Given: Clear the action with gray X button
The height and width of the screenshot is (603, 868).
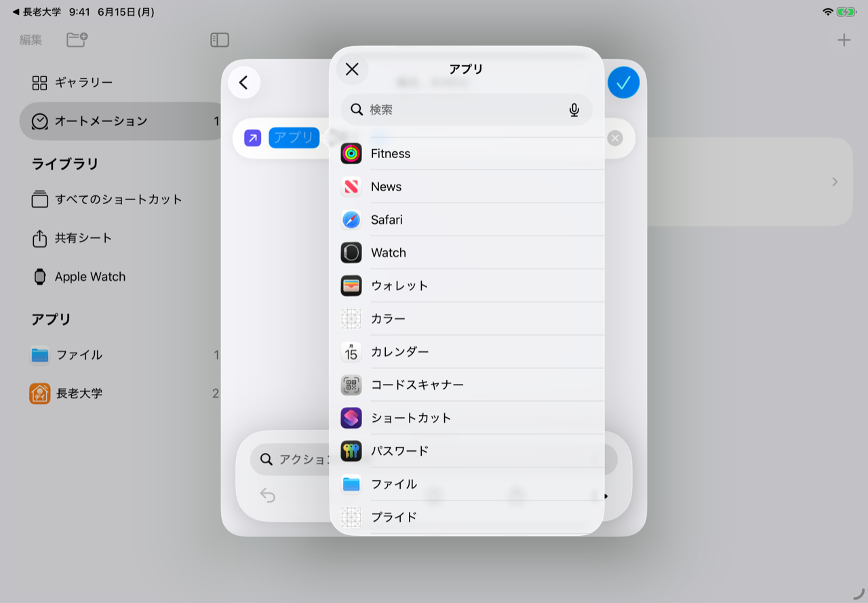Looking at the screenshot, I should point(615,138).
